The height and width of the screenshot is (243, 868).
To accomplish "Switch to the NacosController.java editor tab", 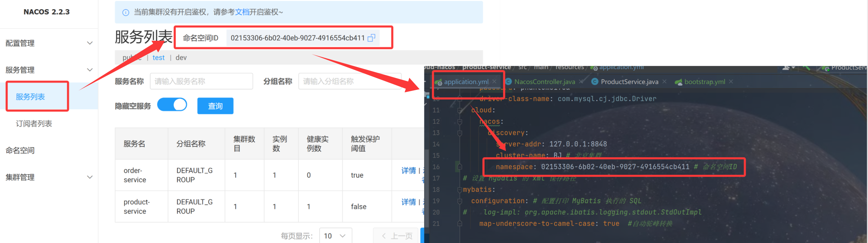I will tap(545, 81).
